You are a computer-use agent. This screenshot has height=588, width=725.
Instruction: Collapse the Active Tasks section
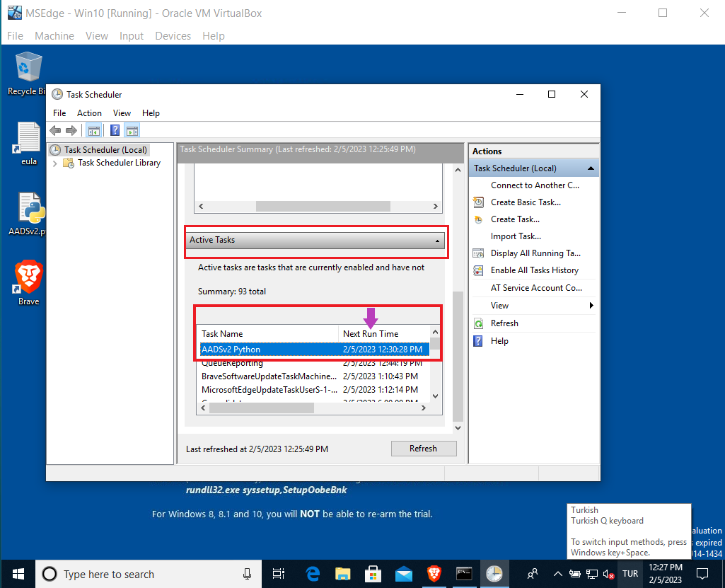tap(438, 241)
